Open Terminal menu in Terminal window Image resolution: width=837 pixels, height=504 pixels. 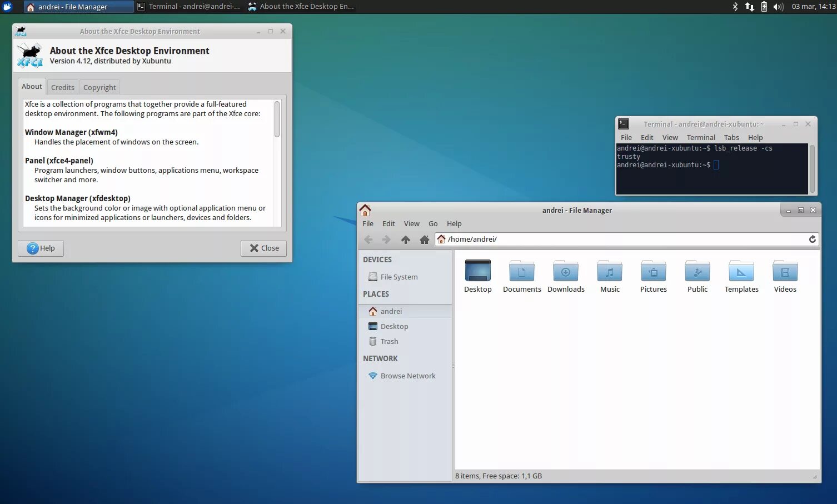coord(701,137)
